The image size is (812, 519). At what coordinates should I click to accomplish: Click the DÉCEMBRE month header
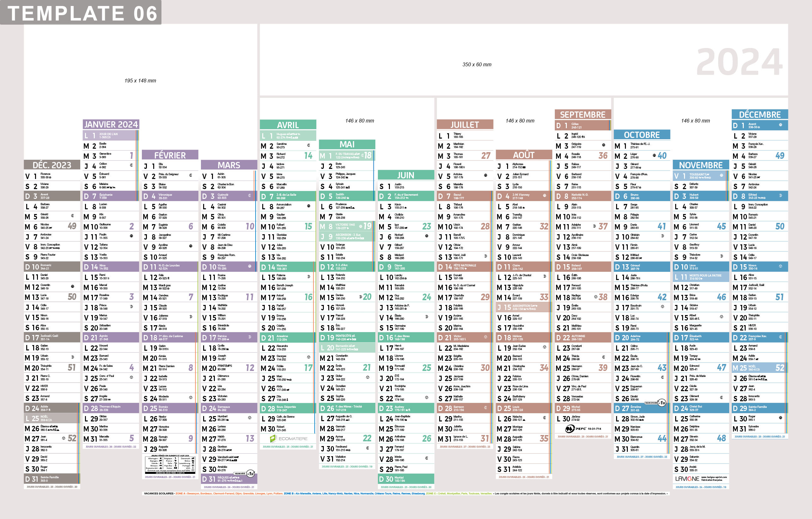pos(760,115)
